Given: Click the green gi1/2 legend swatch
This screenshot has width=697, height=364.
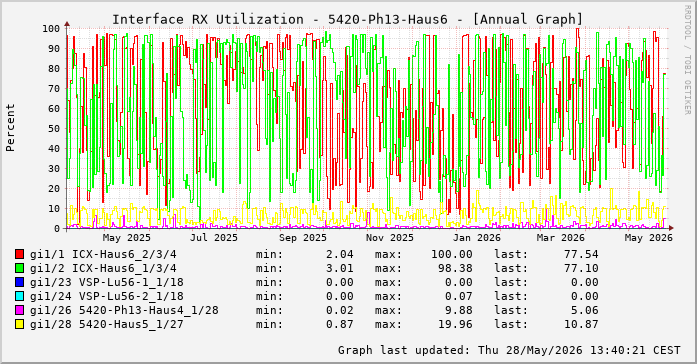Looking at the screenshot, I should click(x=19, y=268).
